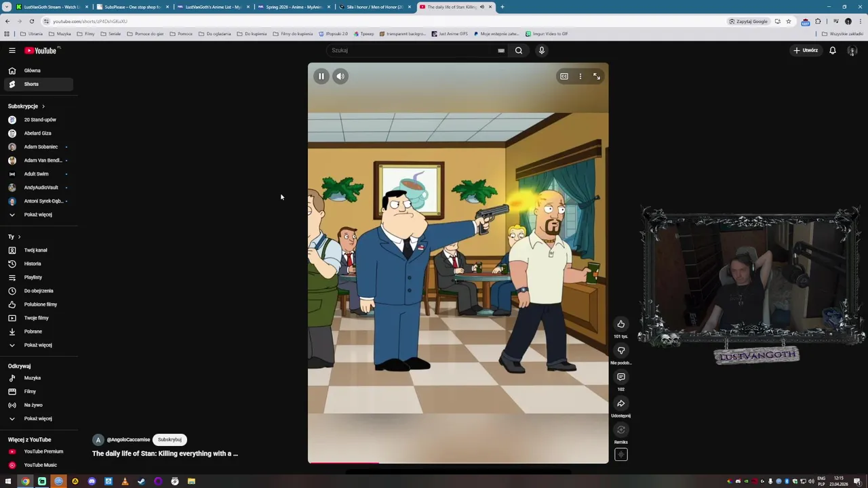Open the YouTube hamburger guide menu
Screen dimensions: 868x488
pos(12,50)
